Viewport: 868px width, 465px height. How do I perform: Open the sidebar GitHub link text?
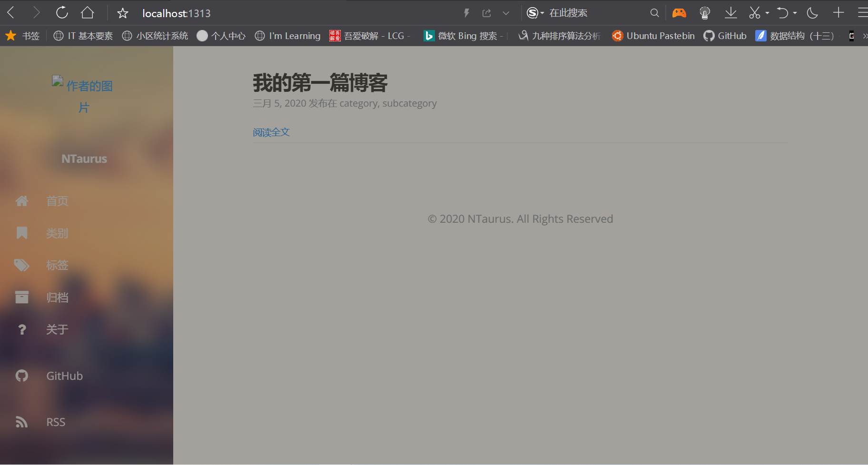[65, 376]
